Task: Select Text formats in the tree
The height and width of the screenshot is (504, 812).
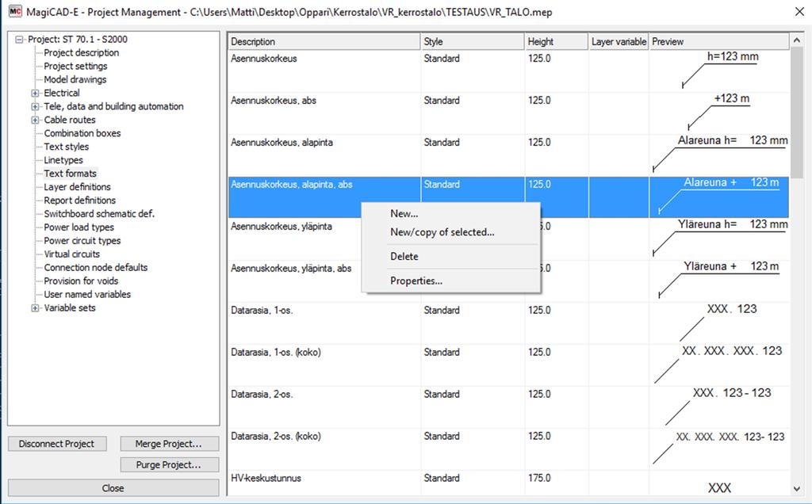Action: pyautogui.click(x=71, y=174)
